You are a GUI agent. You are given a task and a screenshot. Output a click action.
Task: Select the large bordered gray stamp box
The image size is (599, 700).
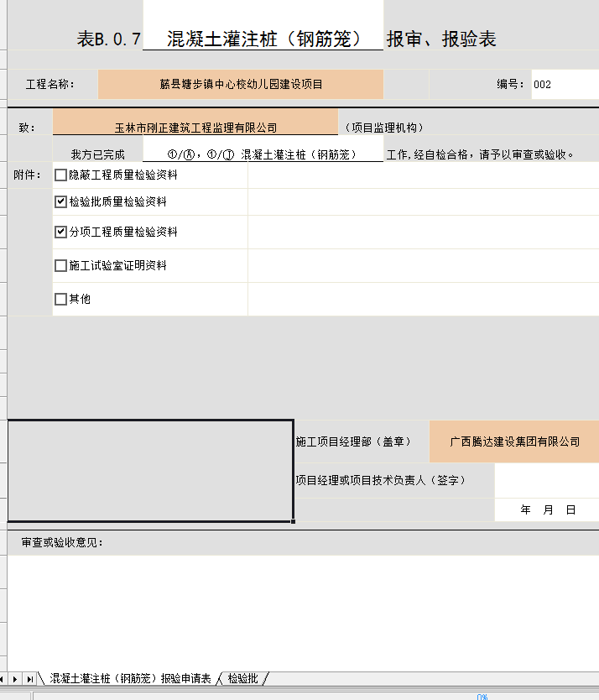pos(150,470)
